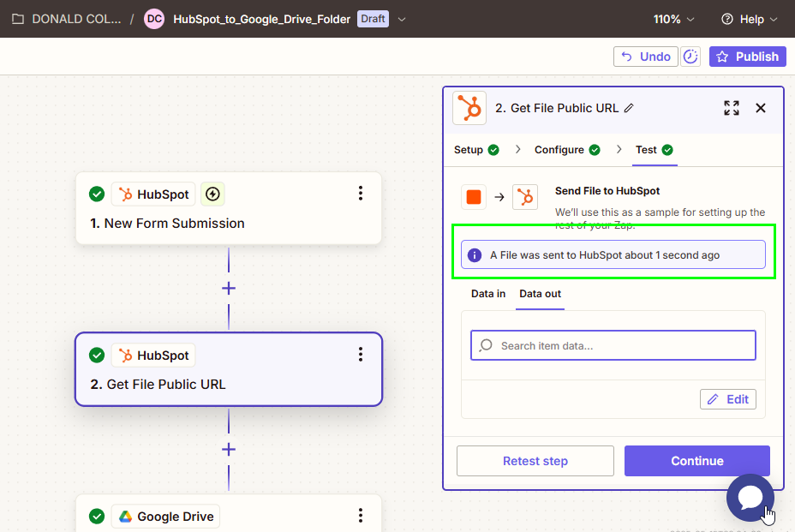Publish the Zap
This screenshot has height=532, width=795.
[747, 57]
